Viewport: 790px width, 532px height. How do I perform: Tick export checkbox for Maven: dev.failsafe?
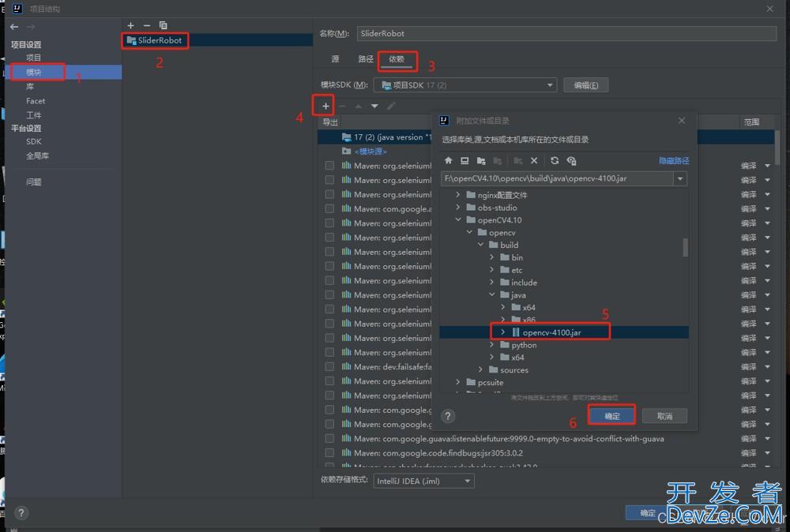329,366
